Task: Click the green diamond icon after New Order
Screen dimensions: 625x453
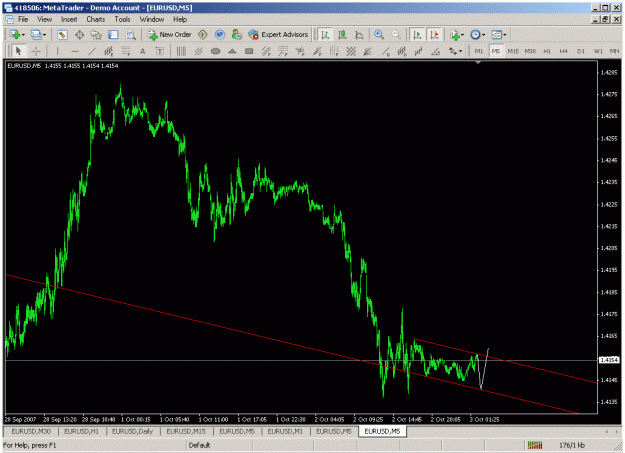Action: [202, 35]
